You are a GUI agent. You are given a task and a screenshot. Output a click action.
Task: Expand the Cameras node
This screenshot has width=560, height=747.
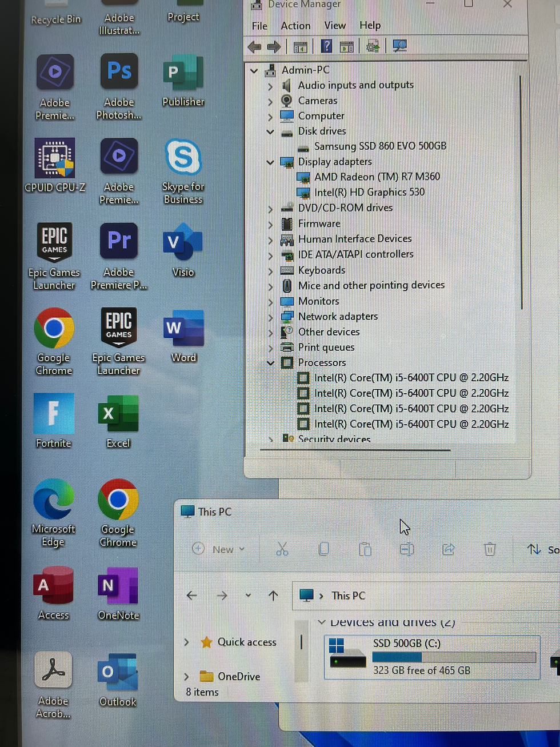(x=270, y=102)
